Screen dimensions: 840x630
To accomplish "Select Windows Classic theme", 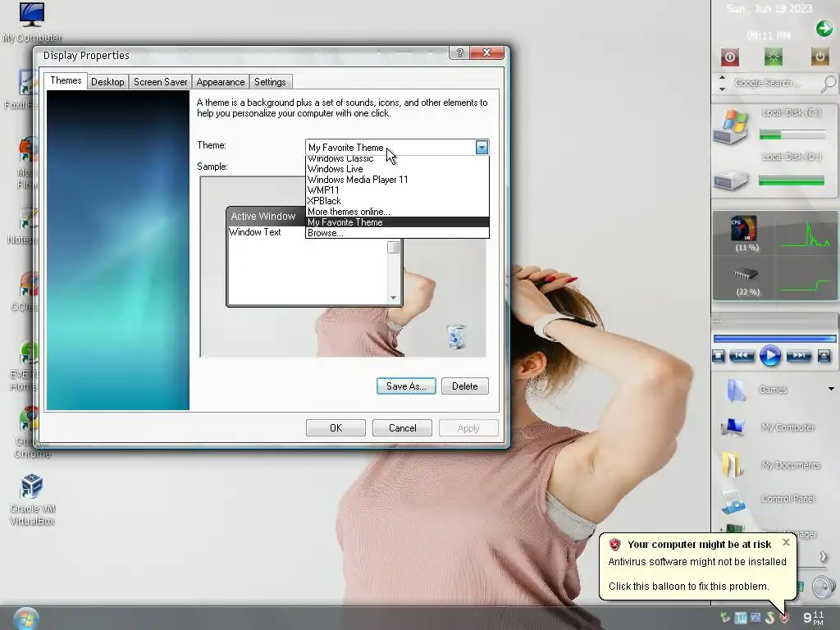I will [x=397, y=159].
